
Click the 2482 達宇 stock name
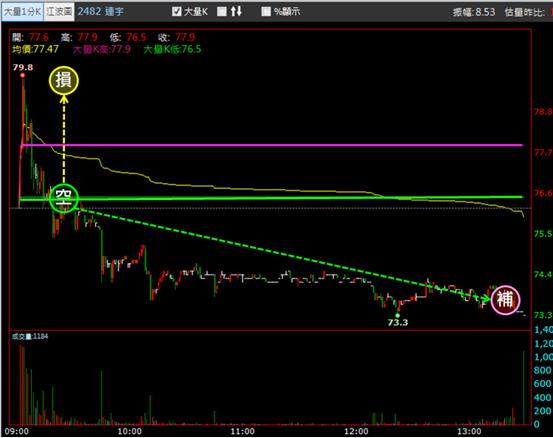(101, 12)
